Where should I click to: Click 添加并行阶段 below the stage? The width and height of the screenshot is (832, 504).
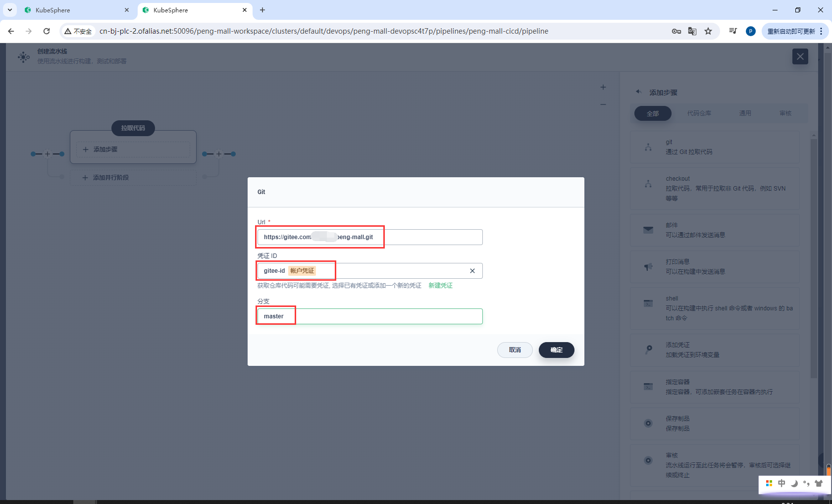pos(133,177)
